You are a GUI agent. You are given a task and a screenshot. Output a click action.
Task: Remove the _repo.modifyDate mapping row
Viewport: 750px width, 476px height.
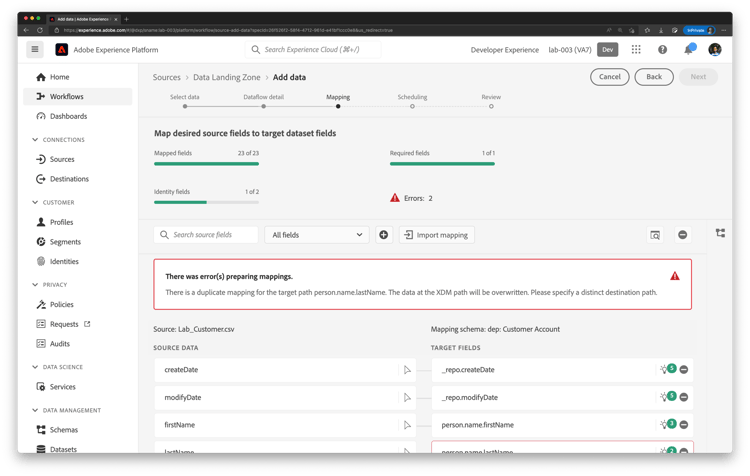tap(684, 397)
